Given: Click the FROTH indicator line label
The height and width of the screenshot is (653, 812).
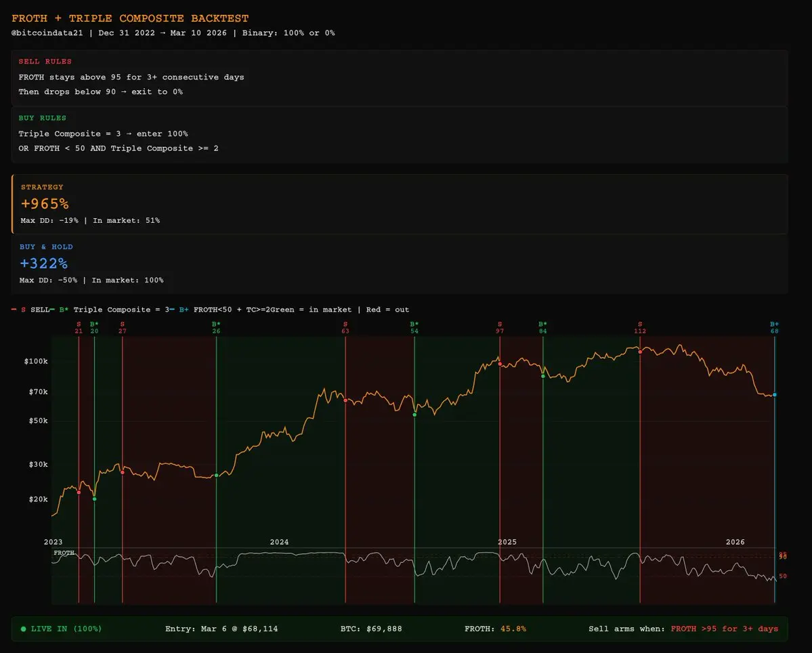Looking at the screenshot, I should pyautogui.click(x=64, y=553).
